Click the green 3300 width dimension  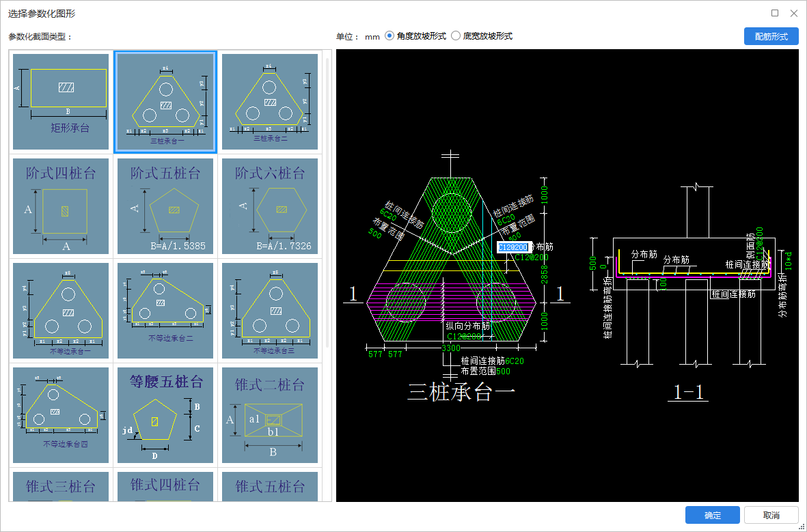[451, 348]
